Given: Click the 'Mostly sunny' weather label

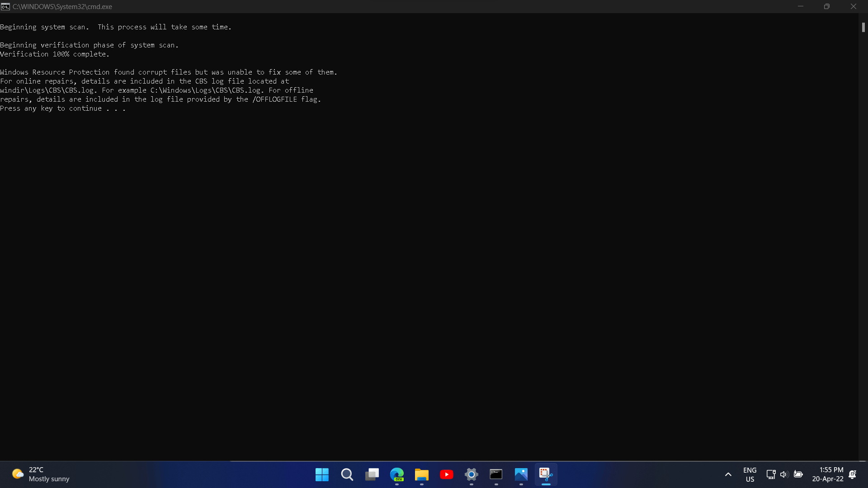Looking at the screenshot, I should point(49,479).
